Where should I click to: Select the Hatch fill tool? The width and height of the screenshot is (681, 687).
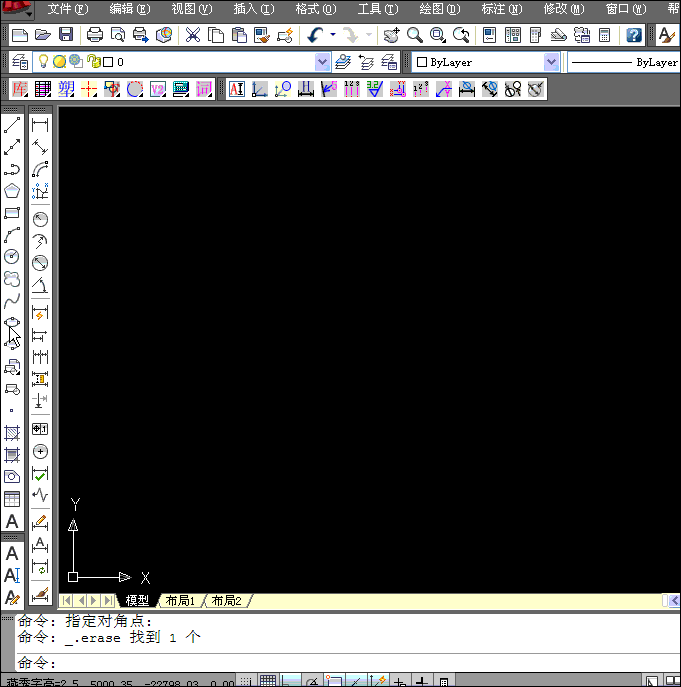coord(12,433)
